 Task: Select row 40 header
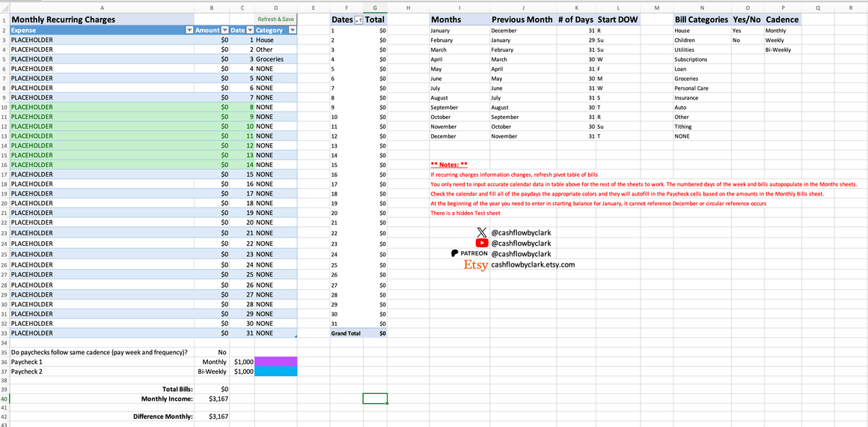tap(4, 399)
